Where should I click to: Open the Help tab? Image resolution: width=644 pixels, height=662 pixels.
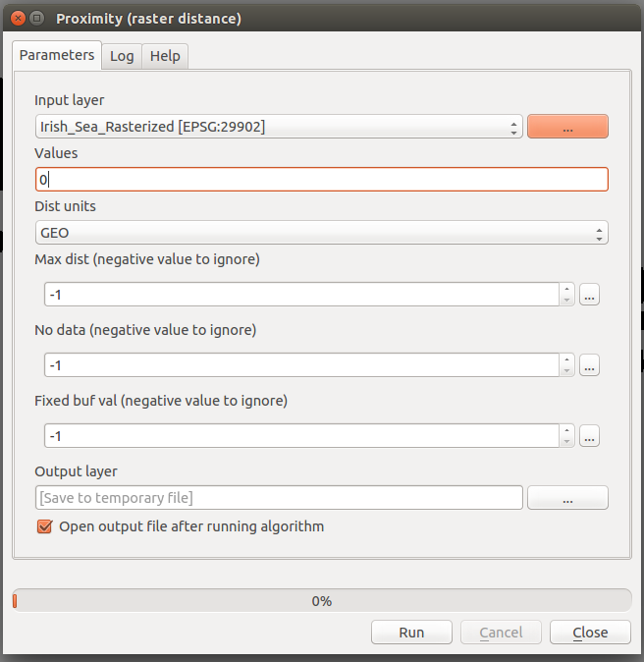(x=165, y=56)
